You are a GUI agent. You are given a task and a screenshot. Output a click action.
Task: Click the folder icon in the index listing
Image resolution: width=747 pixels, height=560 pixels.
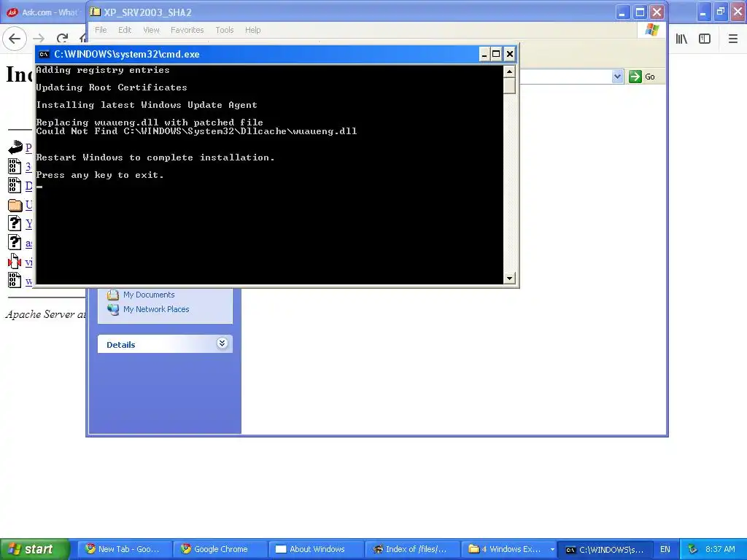pos(15,205)
